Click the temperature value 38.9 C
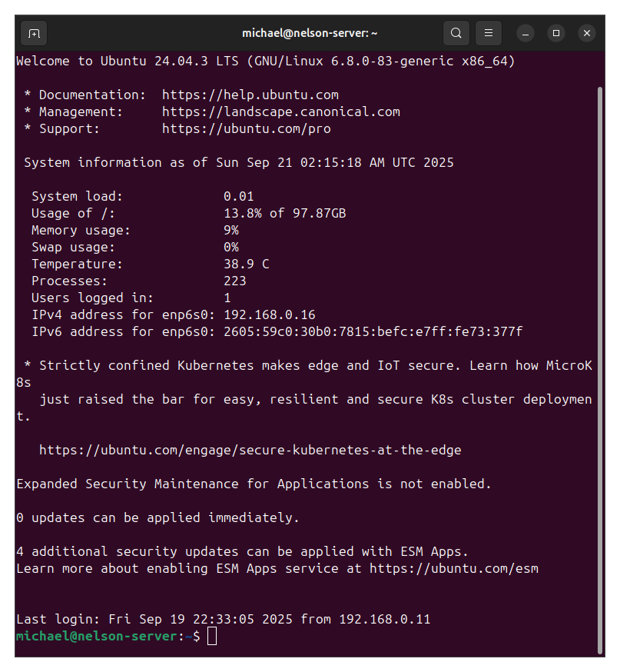 246,264
